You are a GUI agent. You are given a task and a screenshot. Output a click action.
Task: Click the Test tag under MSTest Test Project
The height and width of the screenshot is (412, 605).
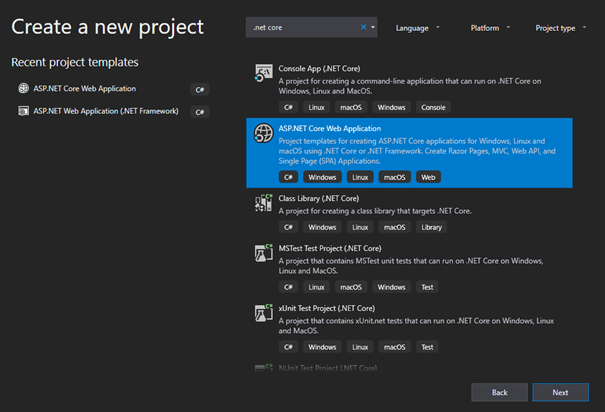point(427,287)
